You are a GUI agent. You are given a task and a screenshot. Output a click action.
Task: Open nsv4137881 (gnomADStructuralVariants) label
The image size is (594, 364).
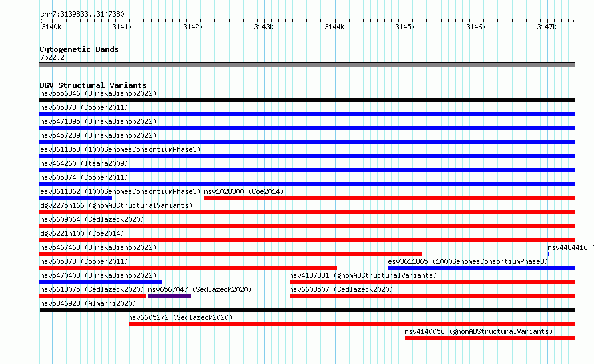coord(363,275)
